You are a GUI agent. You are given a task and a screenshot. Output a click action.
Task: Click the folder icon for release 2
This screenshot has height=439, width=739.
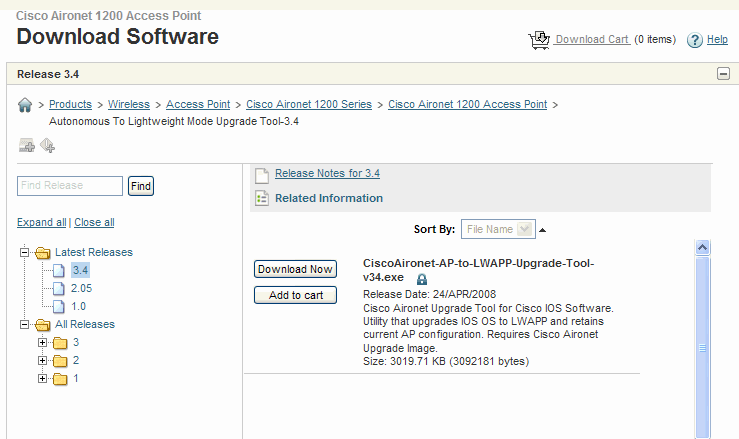[60, 361]
